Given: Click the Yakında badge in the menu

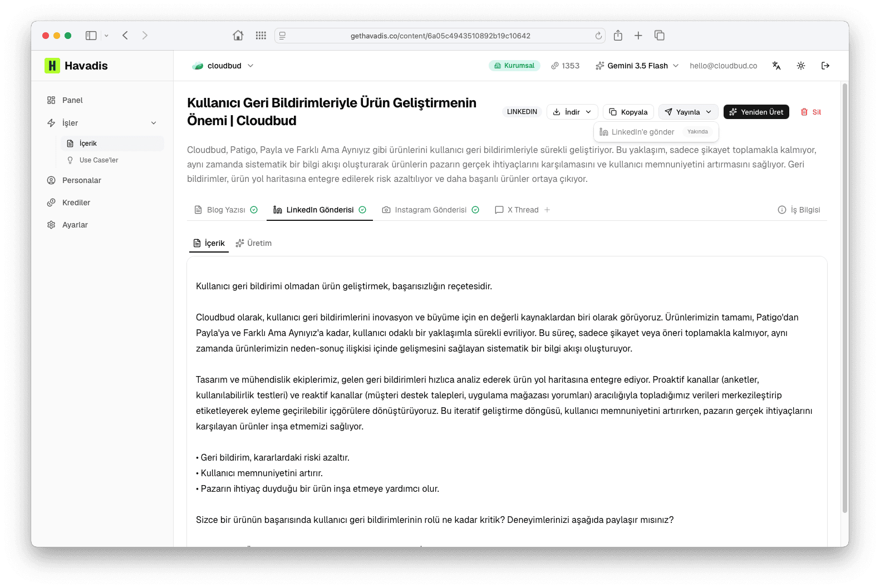Looking at the screenshot, I should [697, 132].
